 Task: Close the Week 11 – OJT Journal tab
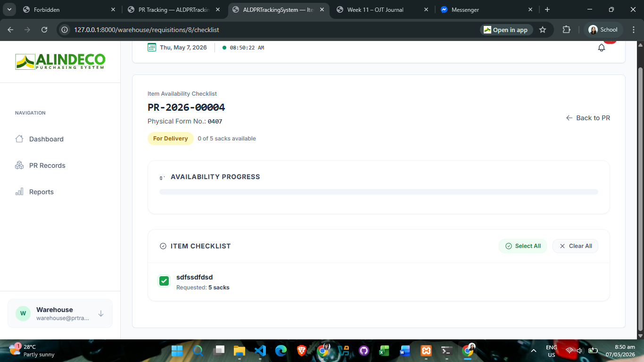tap(426, 9)
